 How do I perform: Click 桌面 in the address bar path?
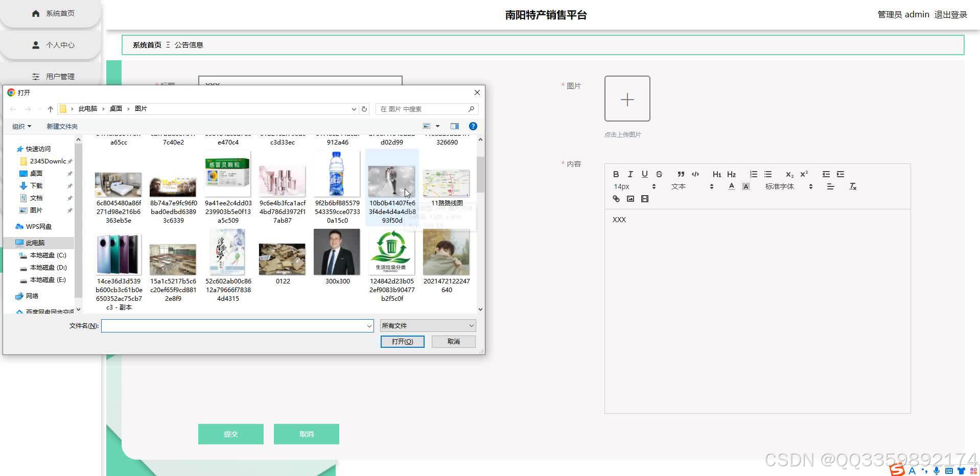[x=116, y=109]
